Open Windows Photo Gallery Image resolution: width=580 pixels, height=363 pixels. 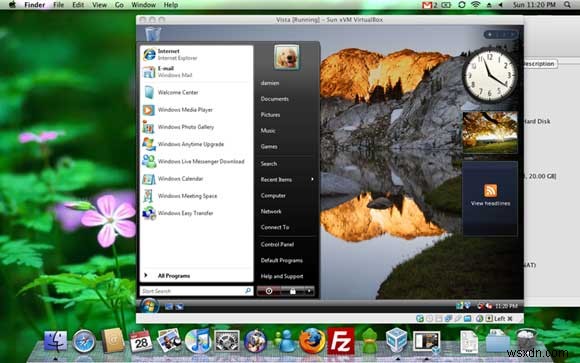pos(196,127)
